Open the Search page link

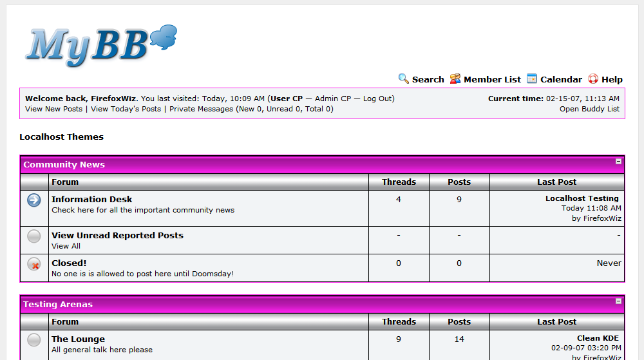tap(428, 80)
